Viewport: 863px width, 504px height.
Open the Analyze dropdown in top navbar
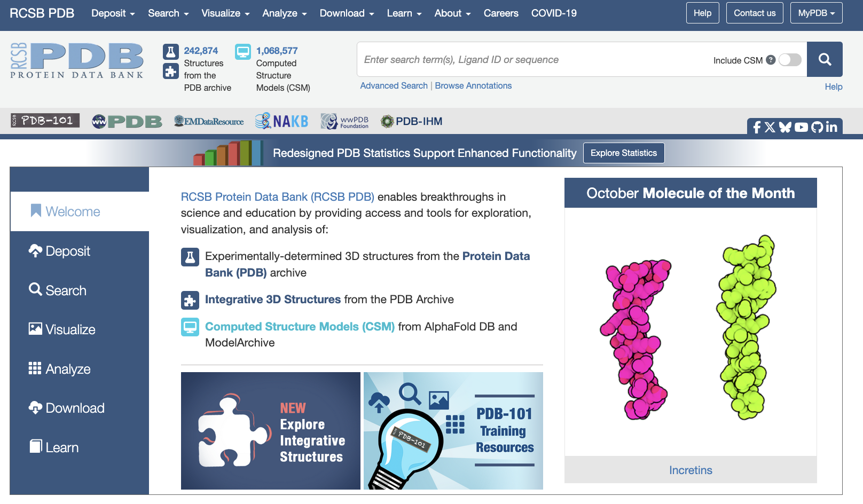pyautogui.click(x=284, y=13)
